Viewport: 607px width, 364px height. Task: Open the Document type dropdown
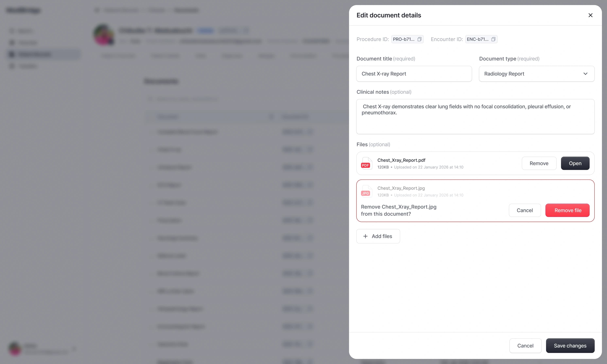click(x=537, y=74)
